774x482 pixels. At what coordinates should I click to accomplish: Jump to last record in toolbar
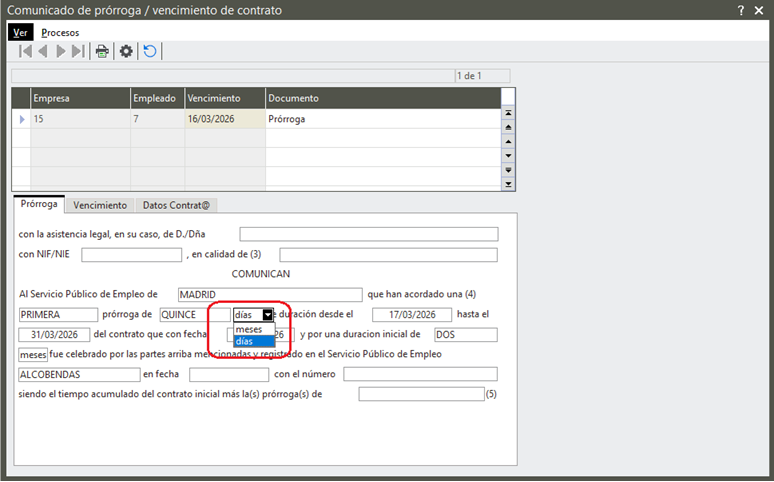pos(78,51)
